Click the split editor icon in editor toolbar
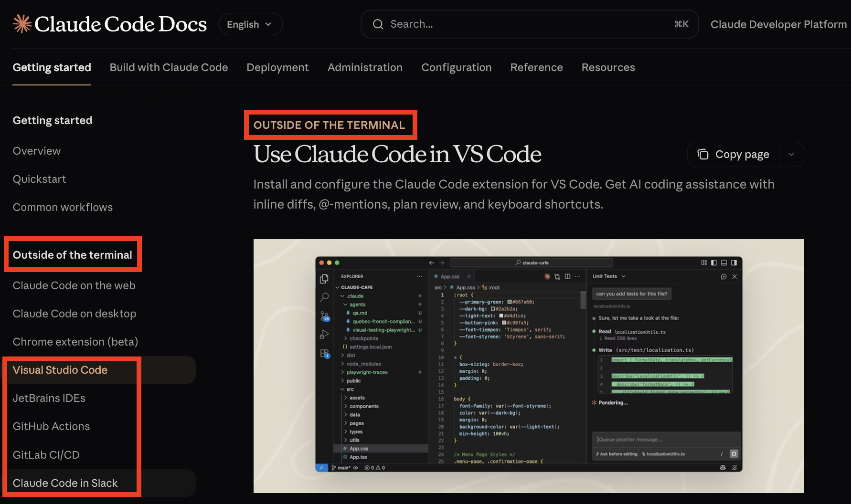The height and width of the screenshot is (504, 851). 567,276
